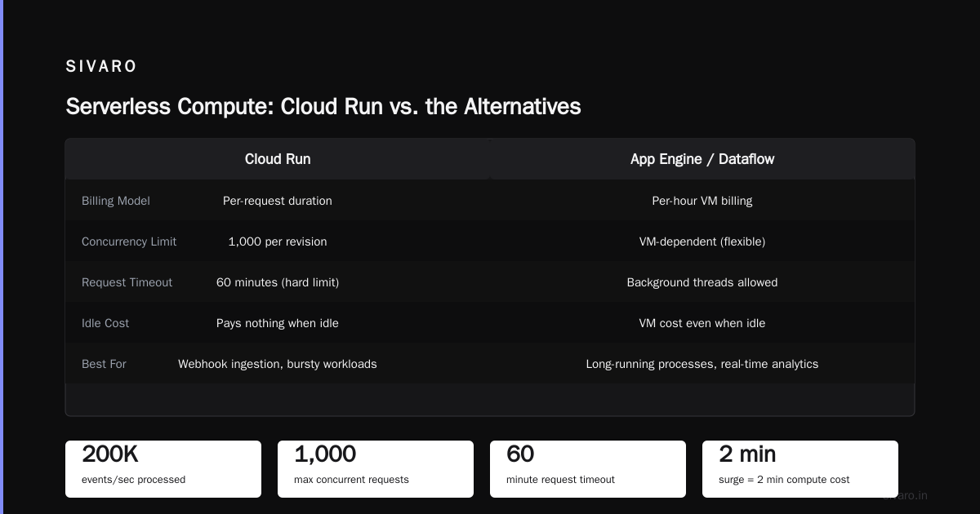Click the '2 min' stat value

747,454
